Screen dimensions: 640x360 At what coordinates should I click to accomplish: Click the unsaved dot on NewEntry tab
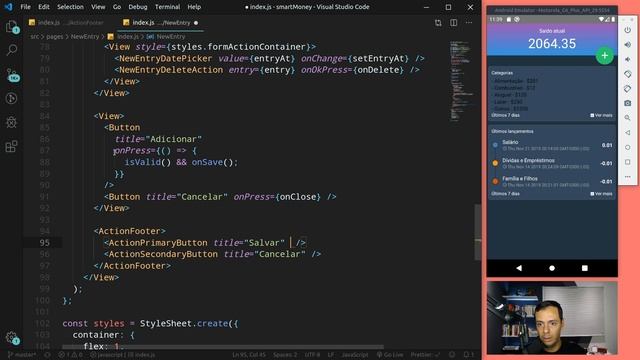click(196, 23)
